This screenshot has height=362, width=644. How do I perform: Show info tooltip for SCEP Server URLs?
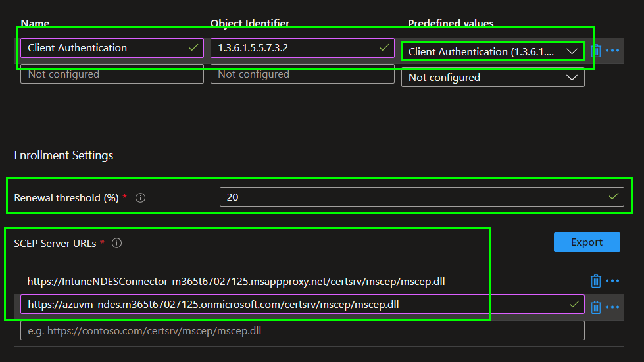[117, 243]
